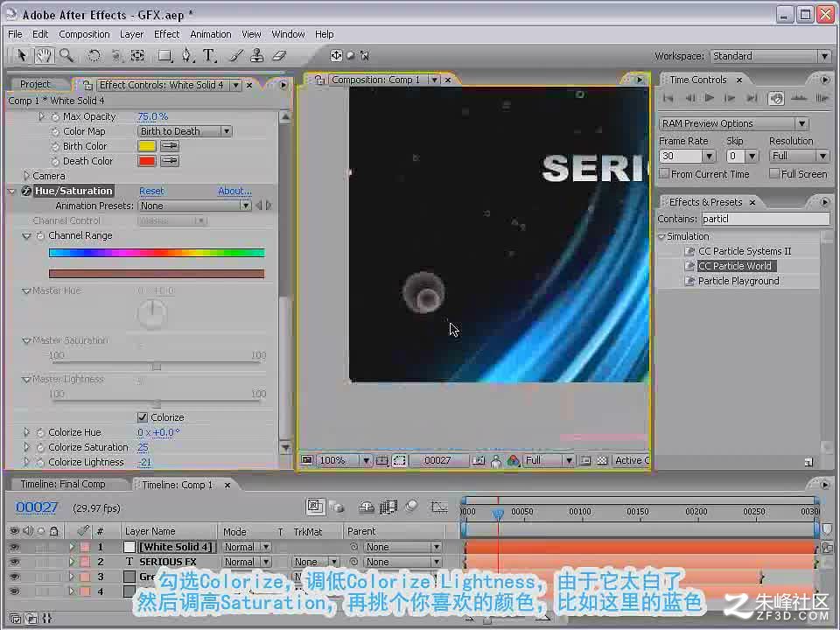Collapse the Simulation category
Viewport: 840px width, 630px height.
coord(661,236)
